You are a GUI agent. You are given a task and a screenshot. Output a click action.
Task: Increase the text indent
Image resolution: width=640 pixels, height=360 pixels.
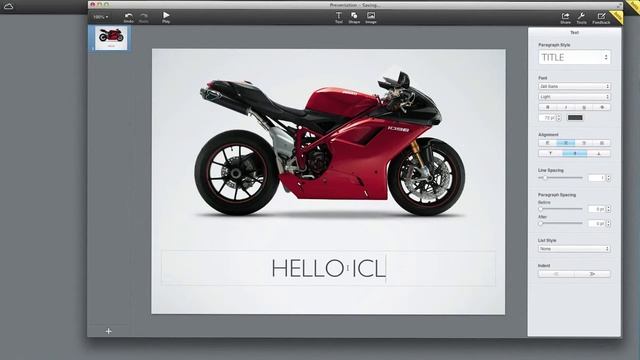tap(593, 274)
